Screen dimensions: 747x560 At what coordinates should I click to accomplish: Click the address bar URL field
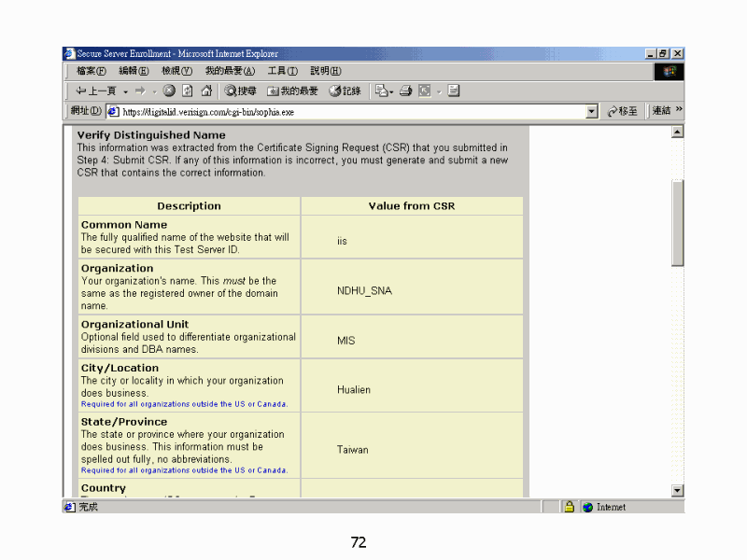coord(345,111)
